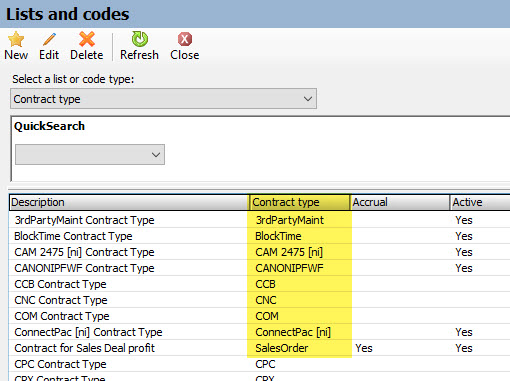Click the Delete red X icon
This screenshot has width=510, height=381.
point(87,39)
